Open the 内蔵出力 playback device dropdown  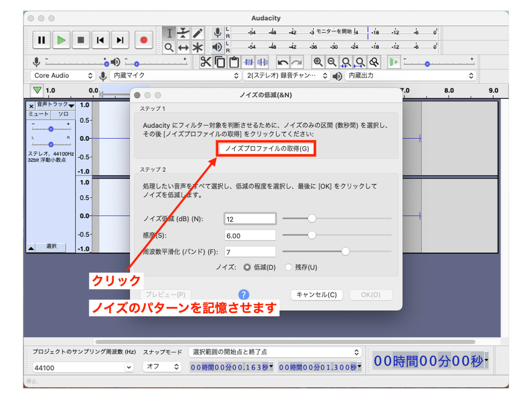[410, 76]
